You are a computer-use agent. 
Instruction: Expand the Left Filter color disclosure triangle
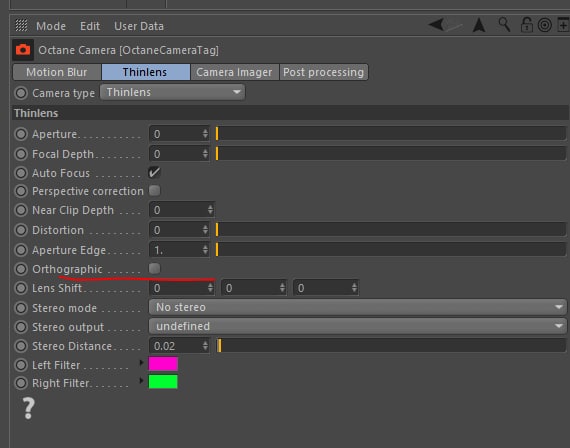point(141,363)
